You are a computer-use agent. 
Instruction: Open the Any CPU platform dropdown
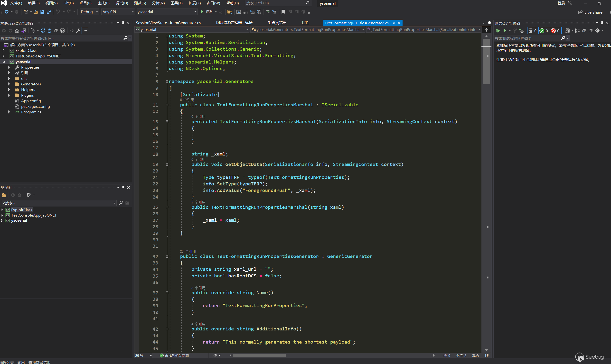tap(118, 12)
